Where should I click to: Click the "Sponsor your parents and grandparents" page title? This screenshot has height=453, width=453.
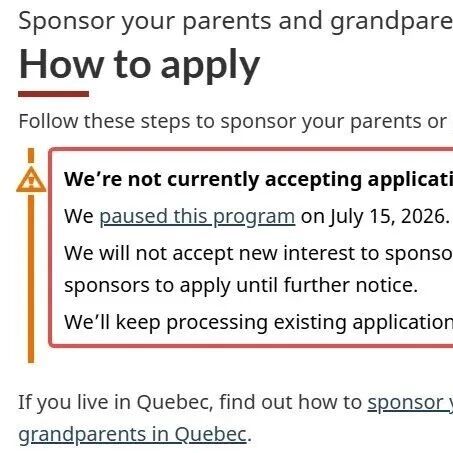235,21
